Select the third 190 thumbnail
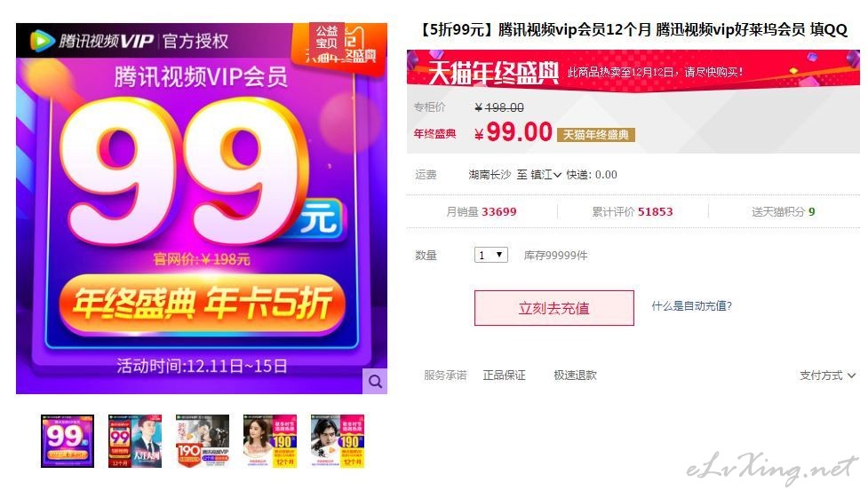This screenshot has width=868, height=498. pyautogui.click(x=203, y=441)
